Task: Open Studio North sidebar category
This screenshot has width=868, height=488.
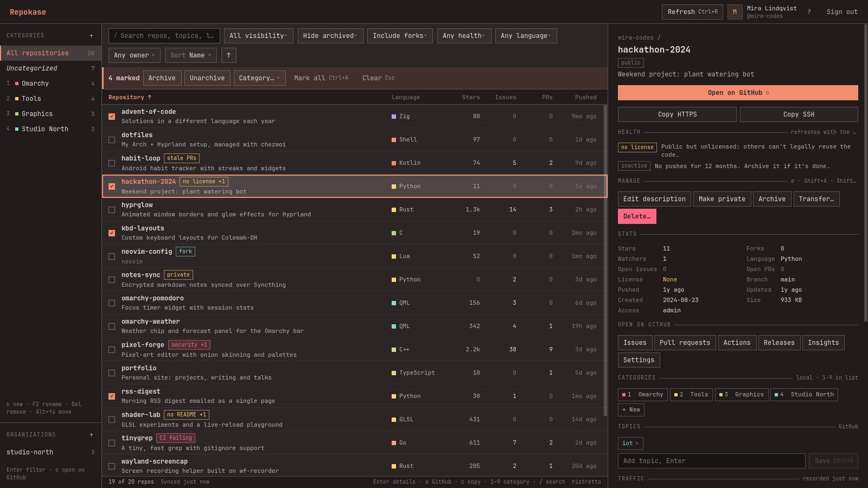Action: coord(50,129)
